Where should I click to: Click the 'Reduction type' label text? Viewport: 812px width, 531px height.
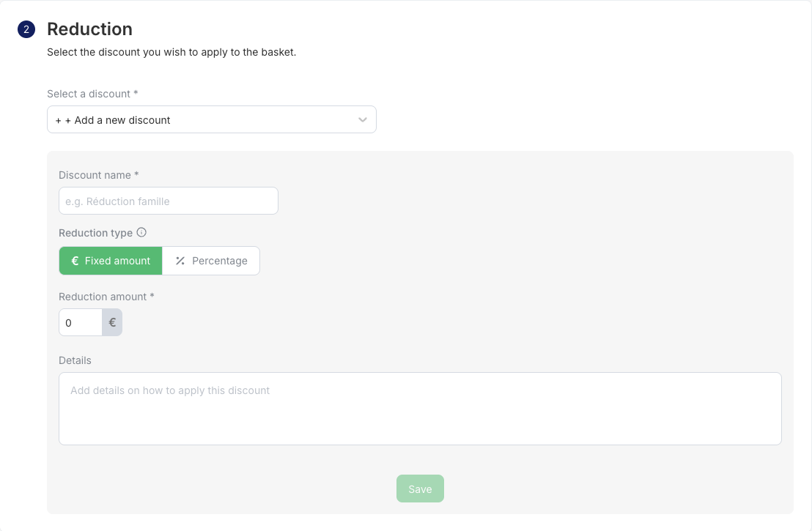click(x=95, y=233)
